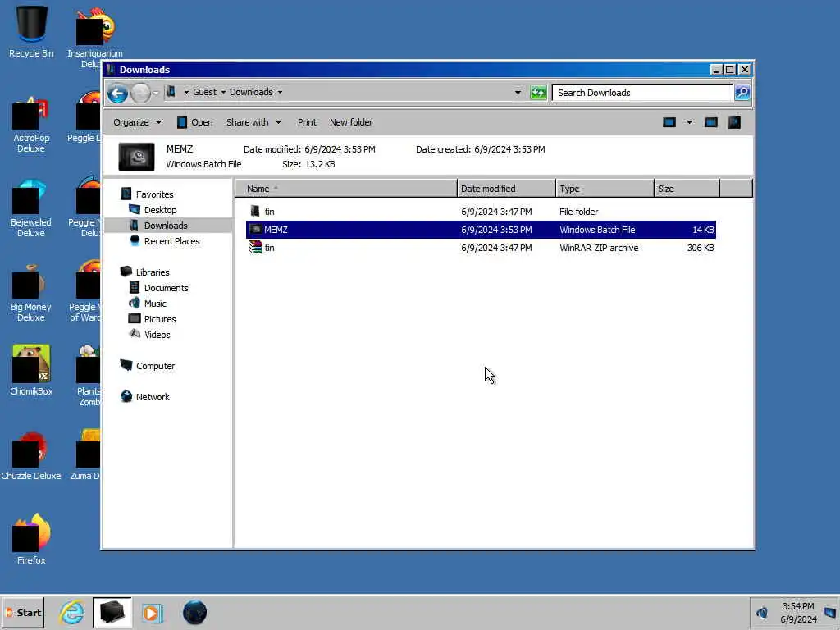This screenshot has width=840, height=630.
Task: Open the Videos library
Action: (157, 335)
